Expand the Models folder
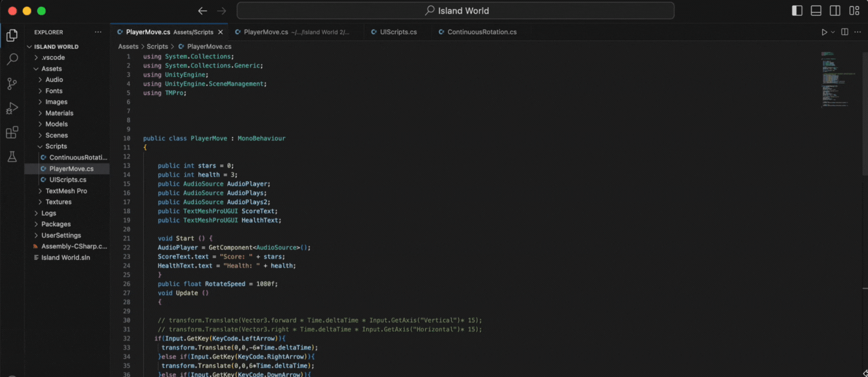 [x=67, y=124]
